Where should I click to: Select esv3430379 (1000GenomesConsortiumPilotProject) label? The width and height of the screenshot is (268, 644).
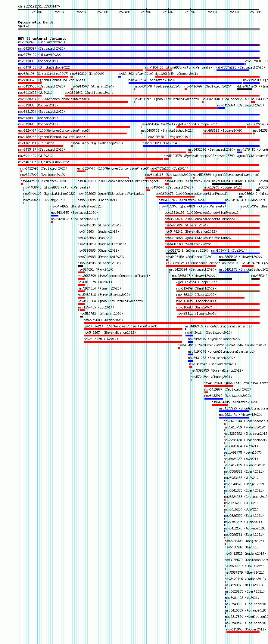[119, 181]
